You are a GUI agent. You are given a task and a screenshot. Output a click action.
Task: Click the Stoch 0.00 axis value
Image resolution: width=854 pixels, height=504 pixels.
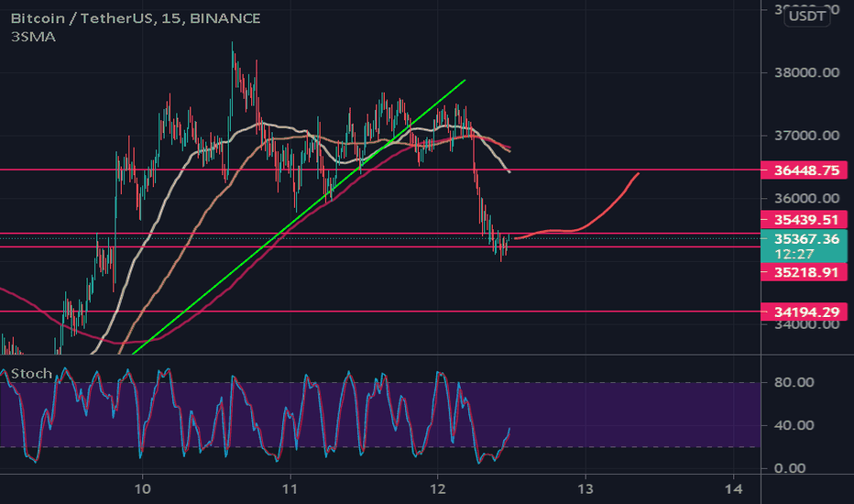[x=790, y=468]
